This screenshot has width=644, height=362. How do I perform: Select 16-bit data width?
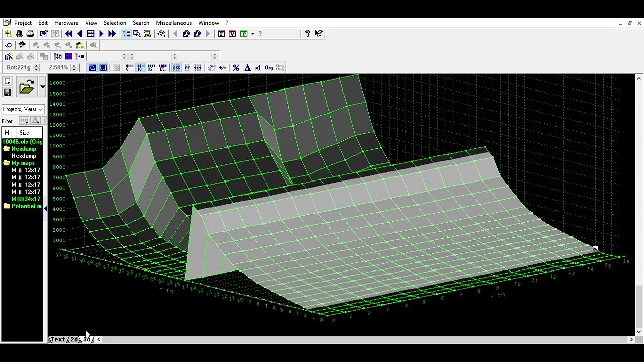(140, 68)
